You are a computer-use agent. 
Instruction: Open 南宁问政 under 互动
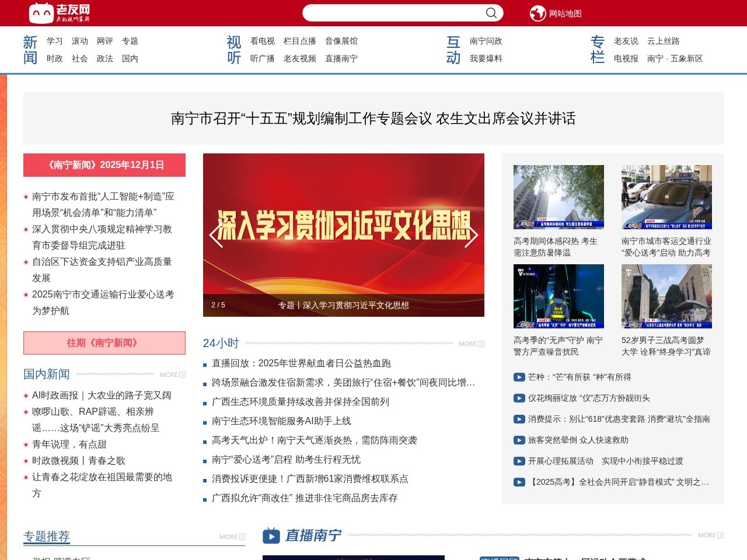pyautogui.click(x=486, y=41)
